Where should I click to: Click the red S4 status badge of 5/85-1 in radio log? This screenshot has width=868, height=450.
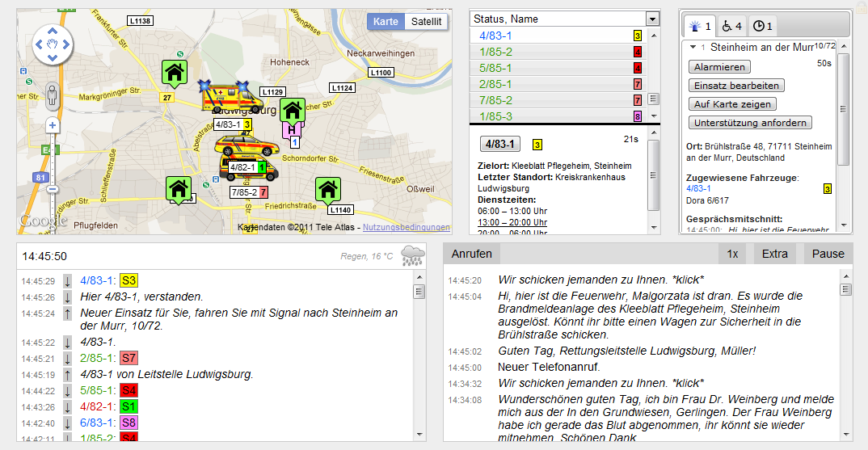(129, 390)
